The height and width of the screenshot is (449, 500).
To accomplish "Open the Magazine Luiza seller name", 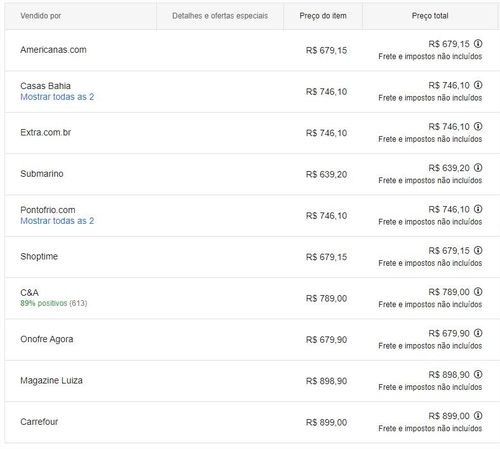I will coord(51,381).
